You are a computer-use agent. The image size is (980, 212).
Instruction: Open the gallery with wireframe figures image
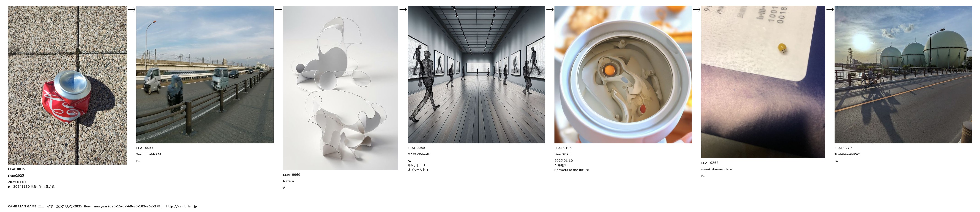[x=476, y=74]
